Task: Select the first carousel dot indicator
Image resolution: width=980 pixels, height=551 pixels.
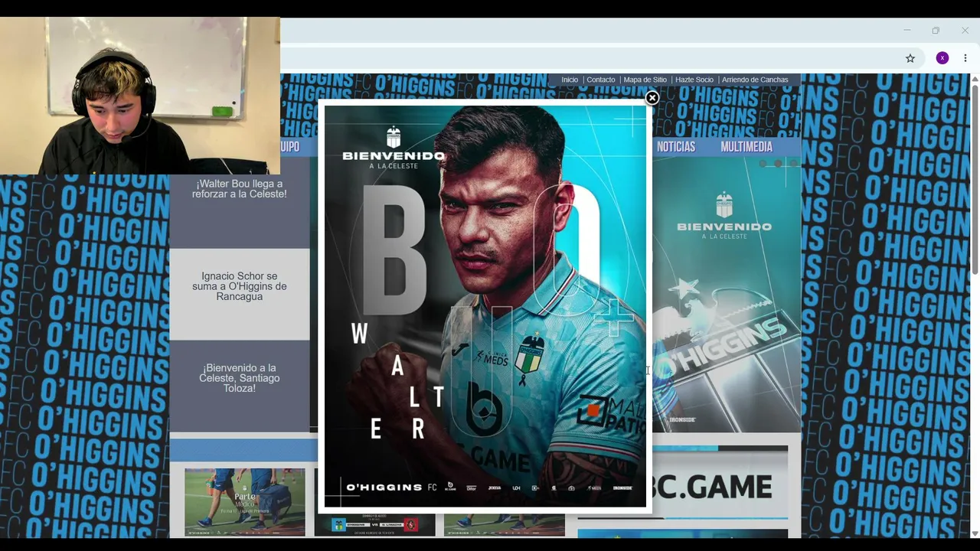Action: (x=763, y=164)
